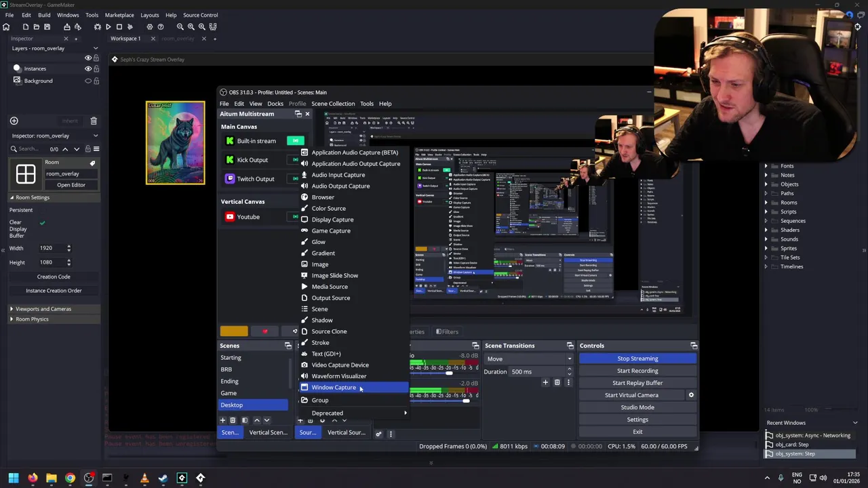Expand Scripts folder in asset browser
868x488 pixels.
(766, 211)
